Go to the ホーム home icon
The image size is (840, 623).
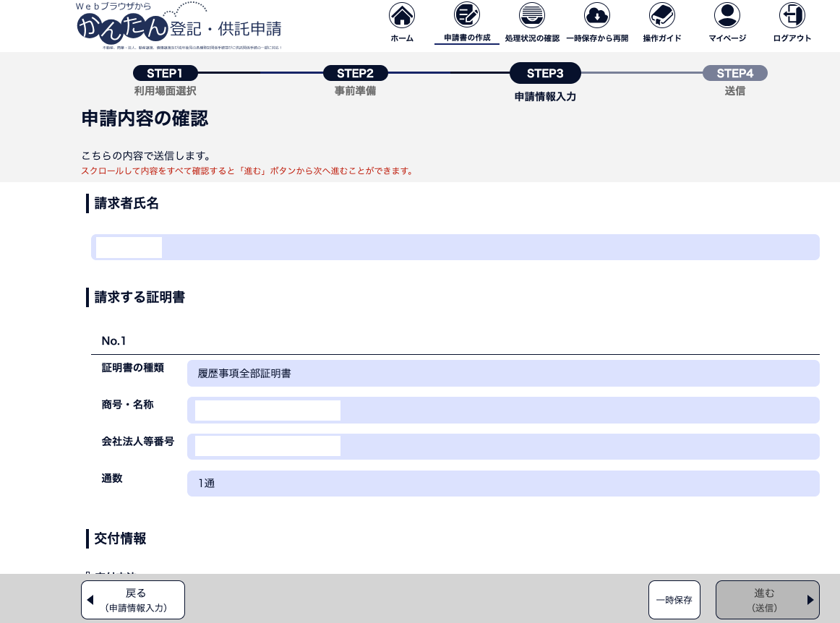[402, 15]
